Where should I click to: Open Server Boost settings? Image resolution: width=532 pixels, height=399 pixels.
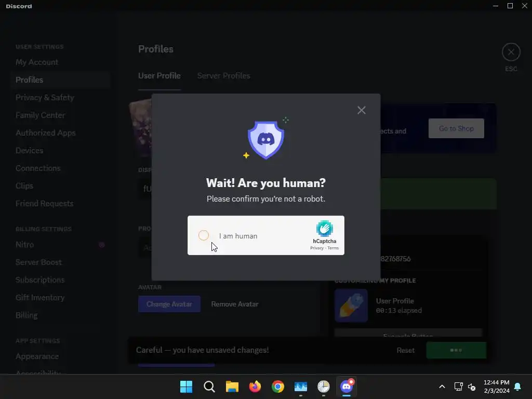tap(38, 262)
